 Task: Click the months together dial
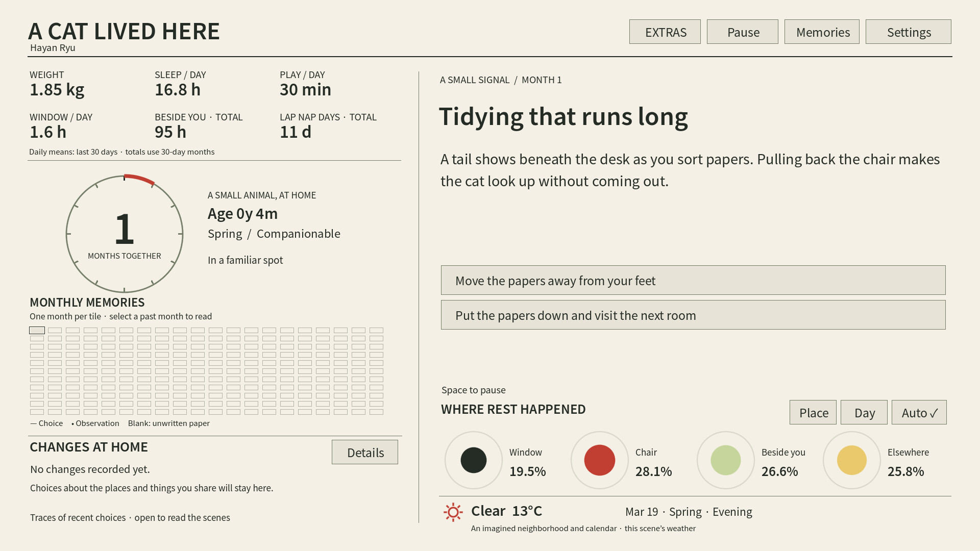point(125,234)
